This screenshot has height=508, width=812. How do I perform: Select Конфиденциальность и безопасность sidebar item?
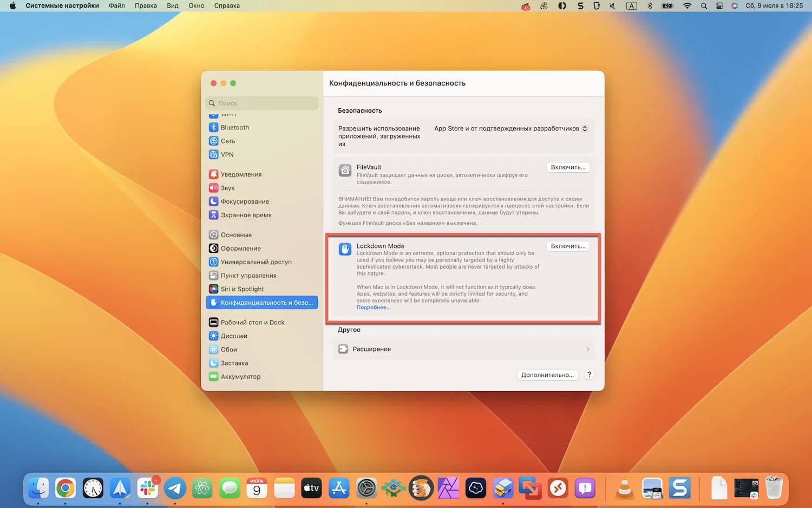click(x=262, y=303)
